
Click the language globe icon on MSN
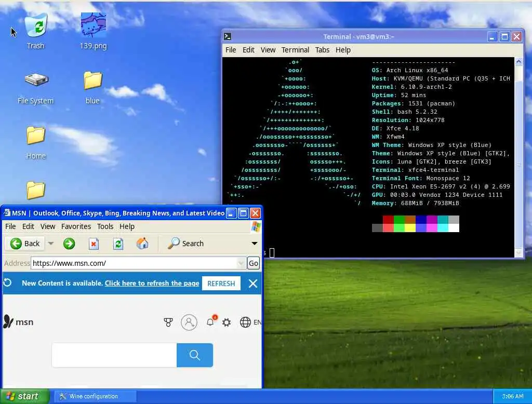coord(245,322)
